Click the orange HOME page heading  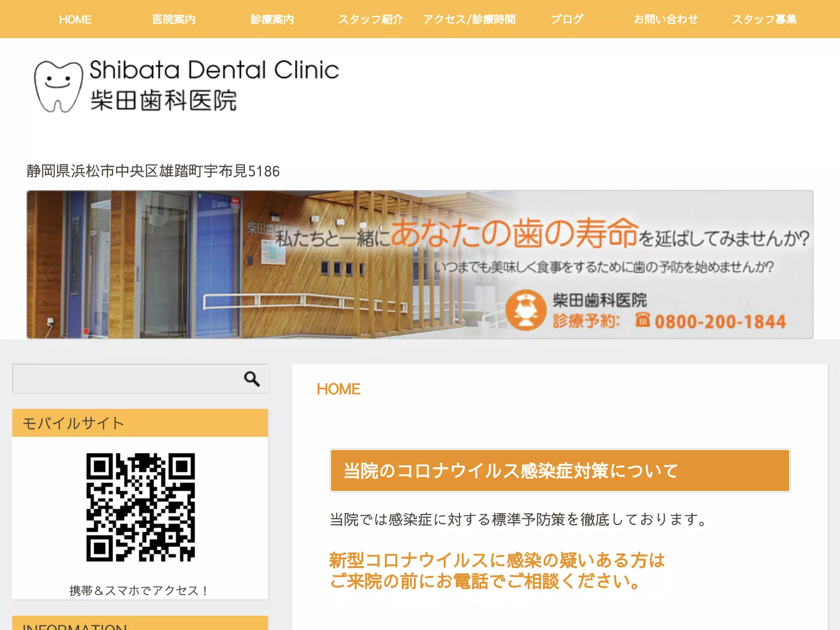[x=338, y=389]
